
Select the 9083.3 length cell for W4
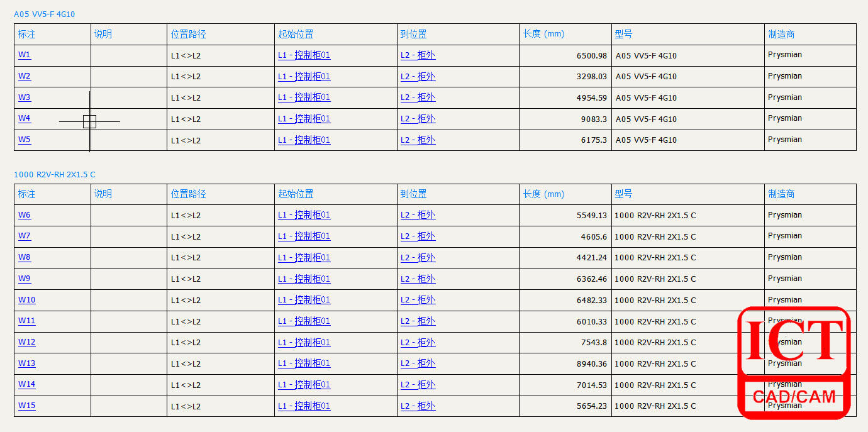coord(593,119)
